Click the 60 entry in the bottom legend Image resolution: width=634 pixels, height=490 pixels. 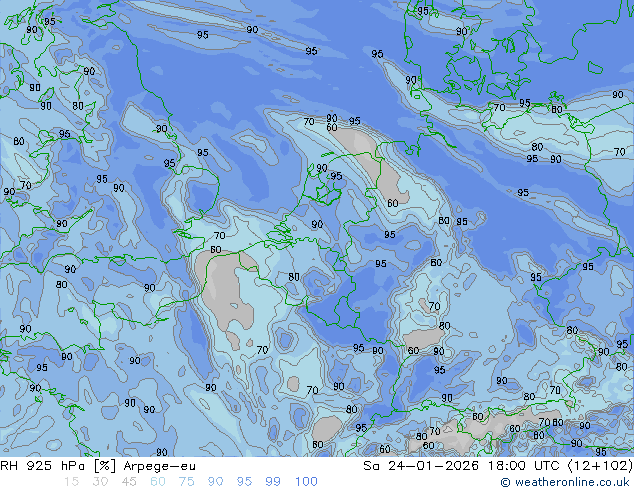pyautogui.click(x=158, y=482)
